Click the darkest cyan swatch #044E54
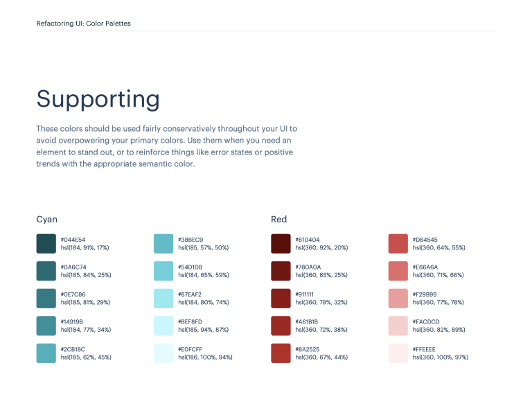Image resolution: width=532 pixels, height=399 pixels. coord(46,244)
